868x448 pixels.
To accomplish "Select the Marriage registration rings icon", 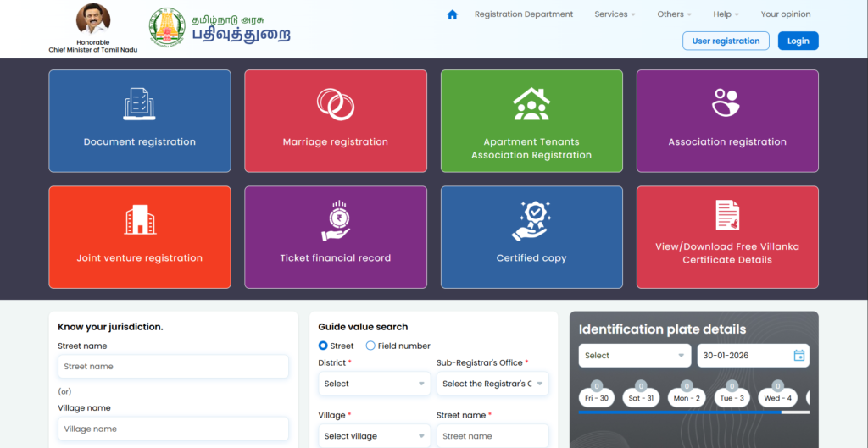I will [x=336, y=104].
